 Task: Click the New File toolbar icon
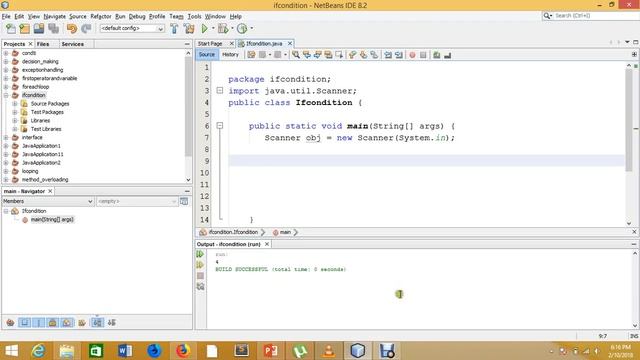point(11,29)
